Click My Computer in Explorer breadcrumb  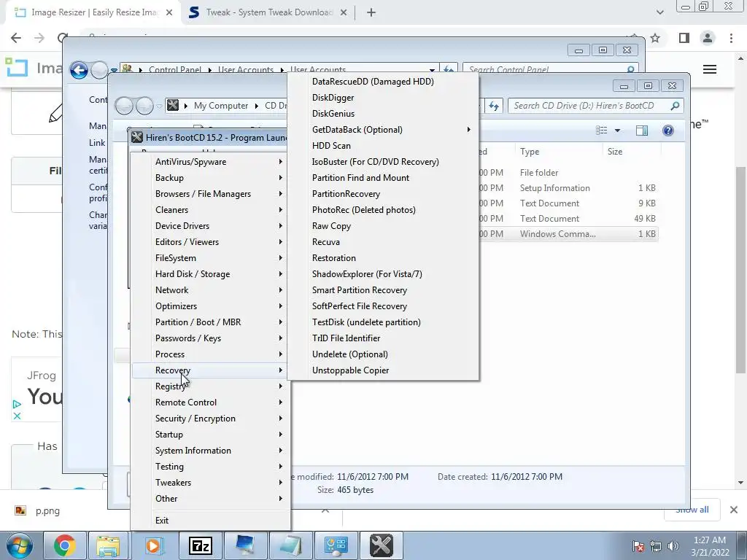(x=220, y=106)
